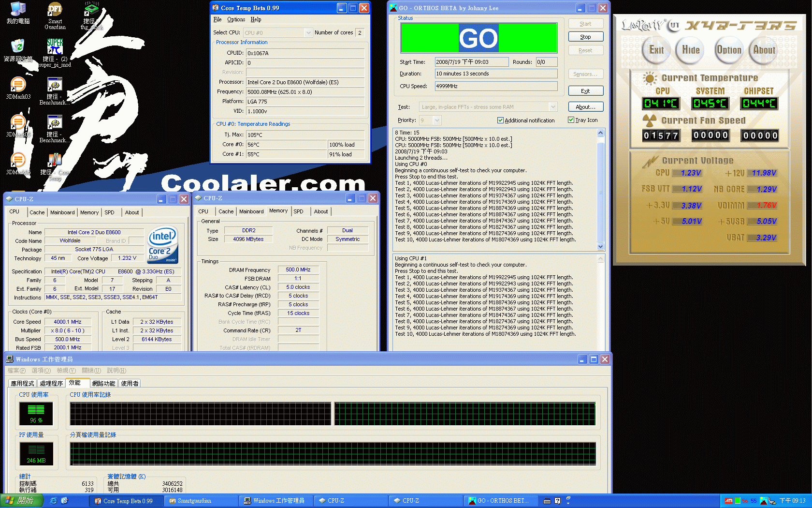Click the Core Temp 56 tray reading
The height and width of the screenshot is (508, 812).
745,501
